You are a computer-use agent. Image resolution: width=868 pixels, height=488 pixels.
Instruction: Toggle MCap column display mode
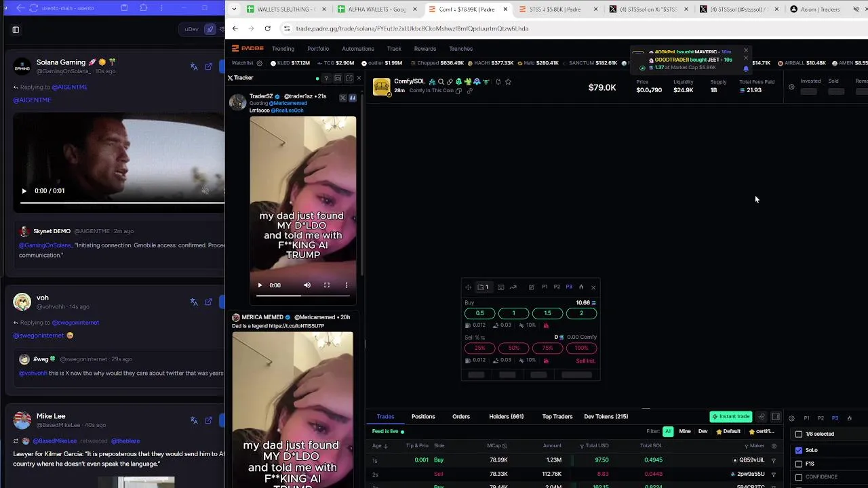point(505,445)
